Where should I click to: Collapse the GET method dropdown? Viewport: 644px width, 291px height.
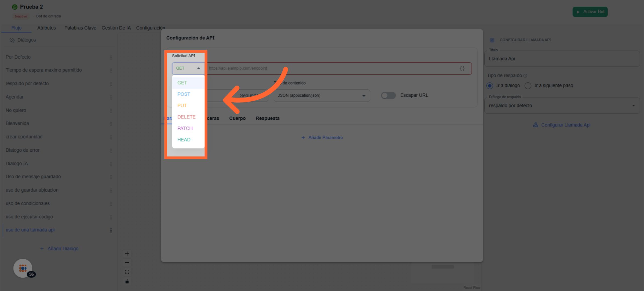point(188,68)
